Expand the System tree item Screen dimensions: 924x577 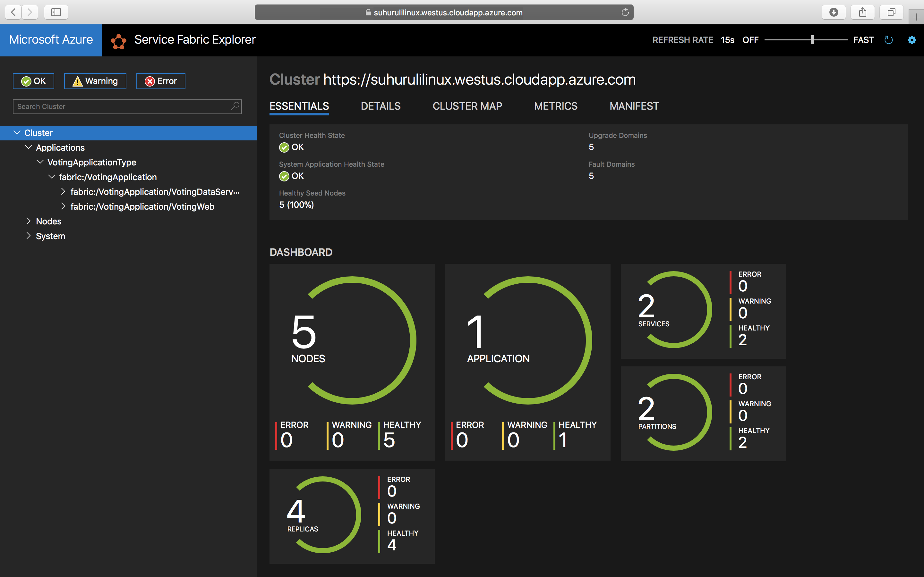tap(29, 235)
